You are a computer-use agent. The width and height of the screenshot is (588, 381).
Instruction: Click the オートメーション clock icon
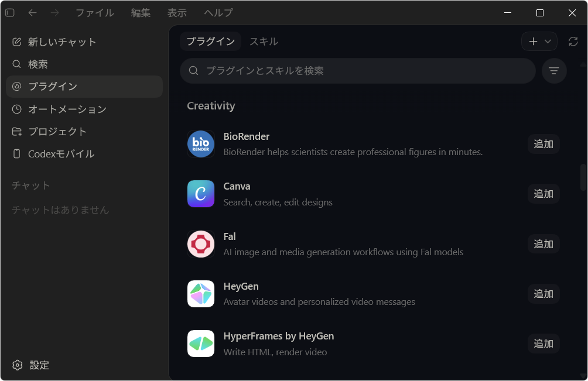(16, 109)
